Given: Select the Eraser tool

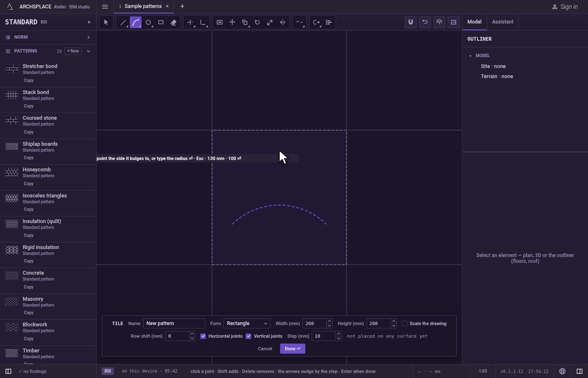Looking at the screenshot, I should [x=173, y=22].
